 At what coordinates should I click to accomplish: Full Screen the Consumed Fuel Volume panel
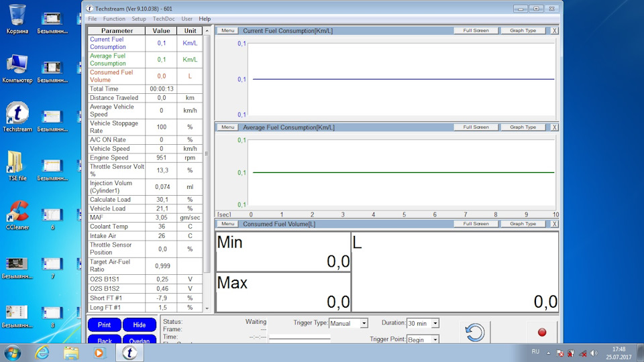(476, 224)
